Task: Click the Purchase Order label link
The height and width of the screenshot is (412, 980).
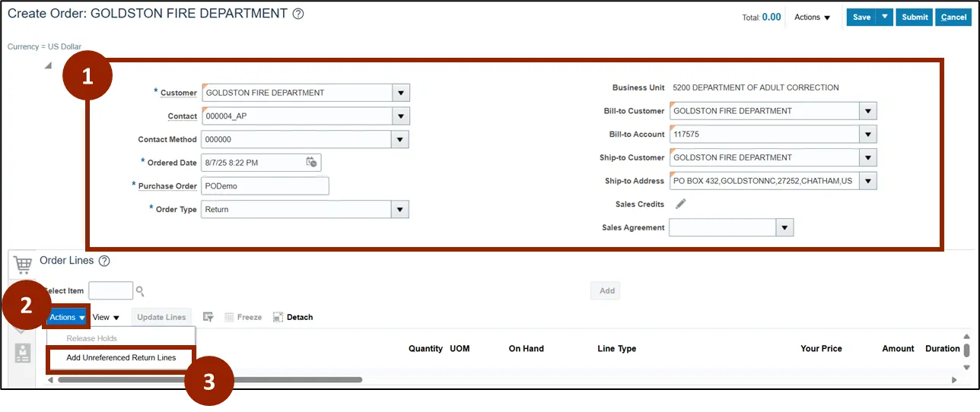Action: [x=167, y=186]
